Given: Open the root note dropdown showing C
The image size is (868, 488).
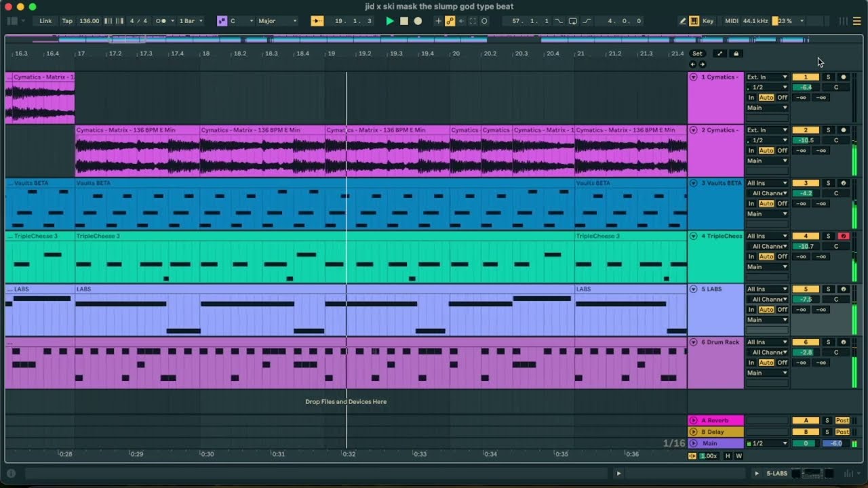Looking at the screenshot, I should (x=241, y=21).
